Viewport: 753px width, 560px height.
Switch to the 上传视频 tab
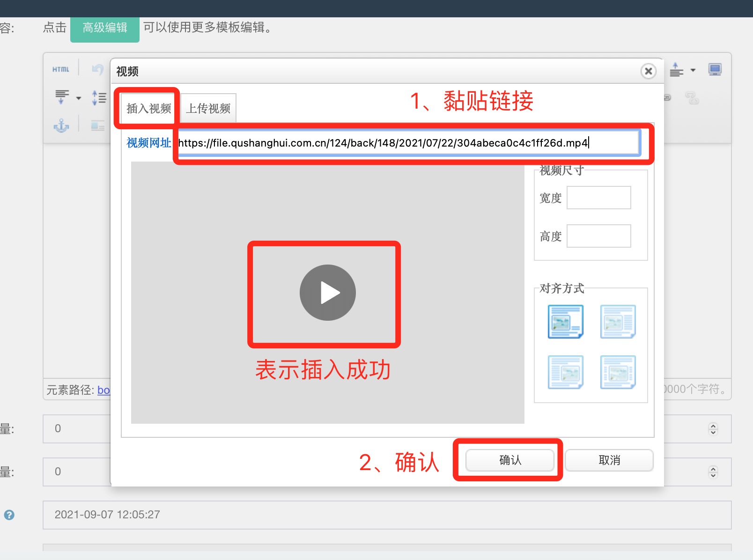pos(208,108)
